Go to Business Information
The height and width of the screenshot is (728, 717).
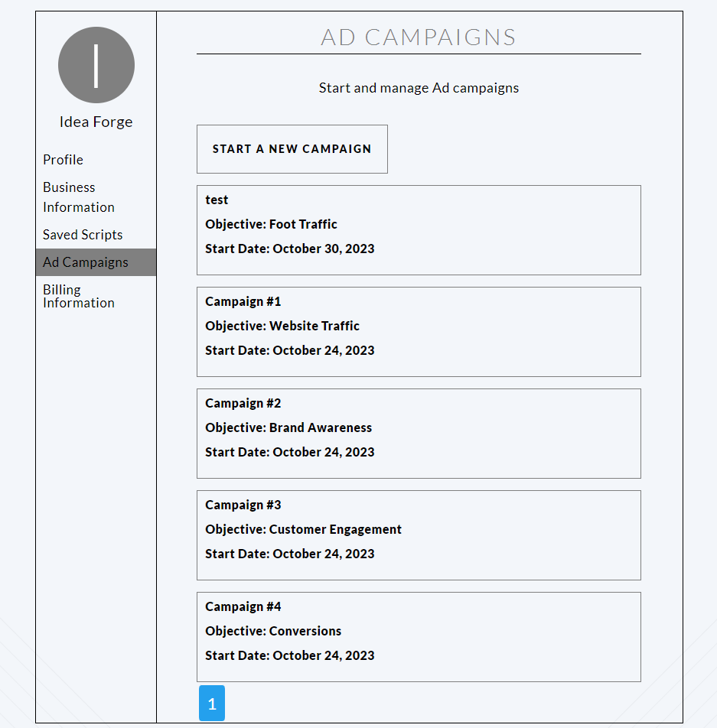click(x=79, y=197)
